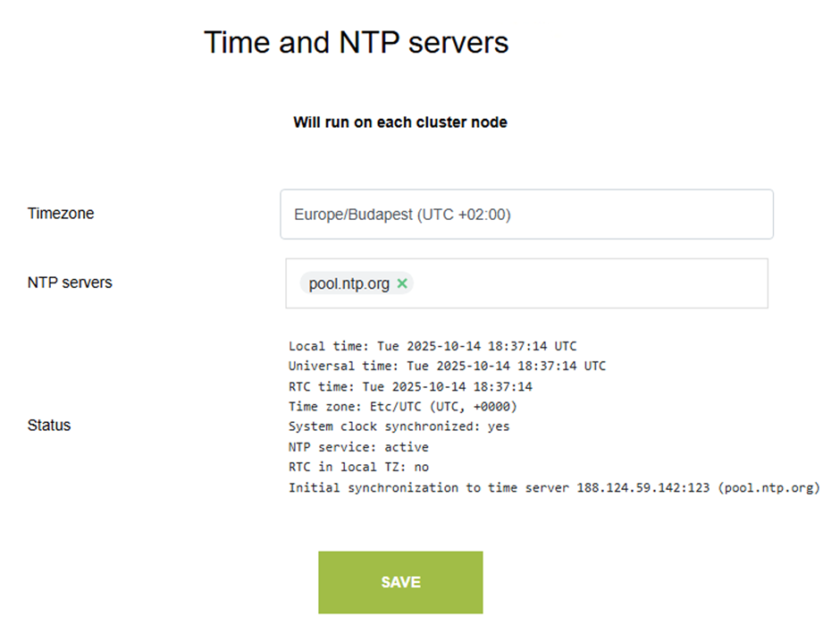Click the 'Will run on each cluster node' subtitle
The height and width of the screenshot is (625, 840).
[399, 122]
